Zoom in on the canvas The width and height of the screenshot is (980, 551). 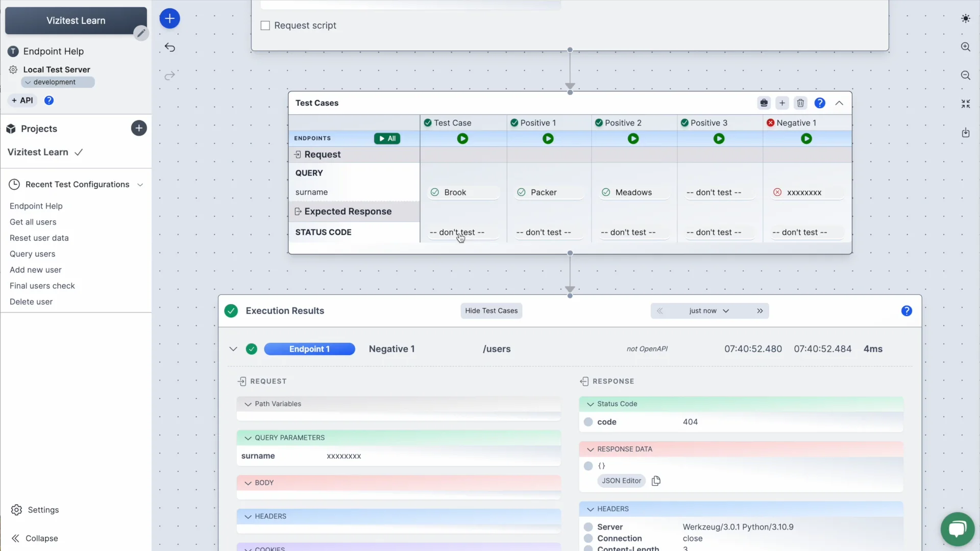pyautogui.click(x=966, y=46)
